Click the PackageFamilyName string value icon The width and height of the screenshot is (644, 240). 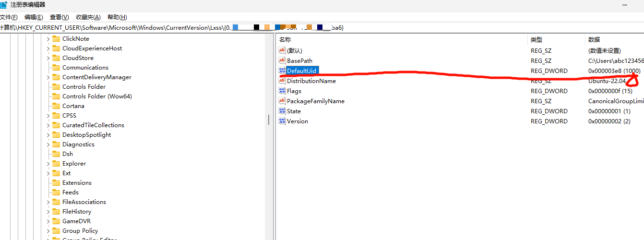click(x=282, y=101)
